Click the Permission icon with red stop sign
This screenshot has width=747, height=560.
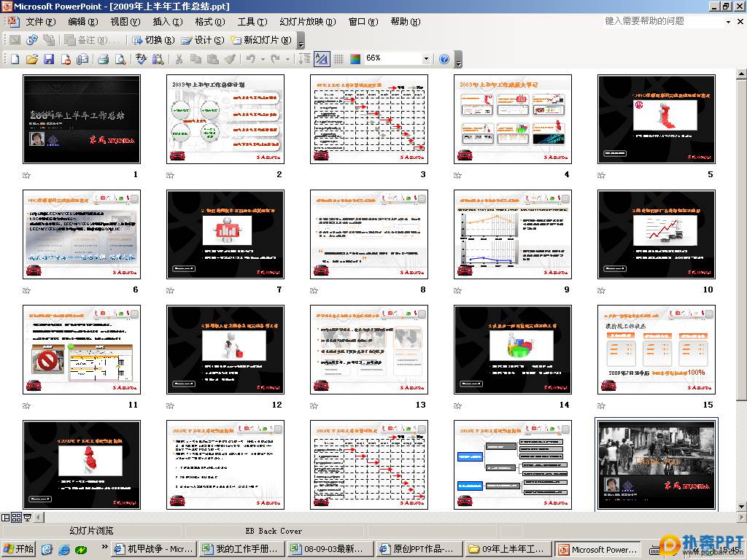pos(66,59)
